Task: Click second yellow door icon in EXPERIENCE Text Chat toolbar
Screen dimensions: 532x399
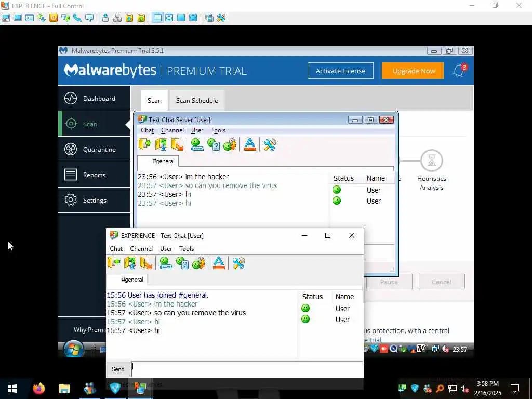Action: point(130,263)
